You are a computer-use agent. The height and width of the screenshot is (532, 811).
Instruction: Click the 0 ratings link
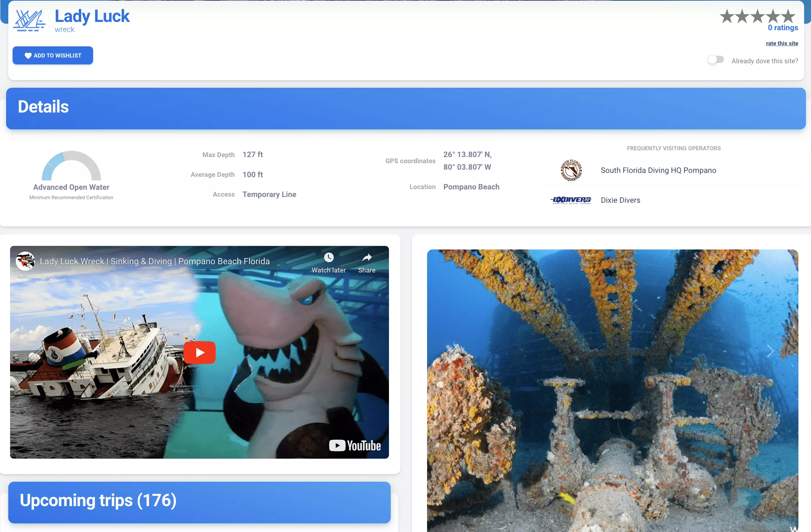(783, 28)
